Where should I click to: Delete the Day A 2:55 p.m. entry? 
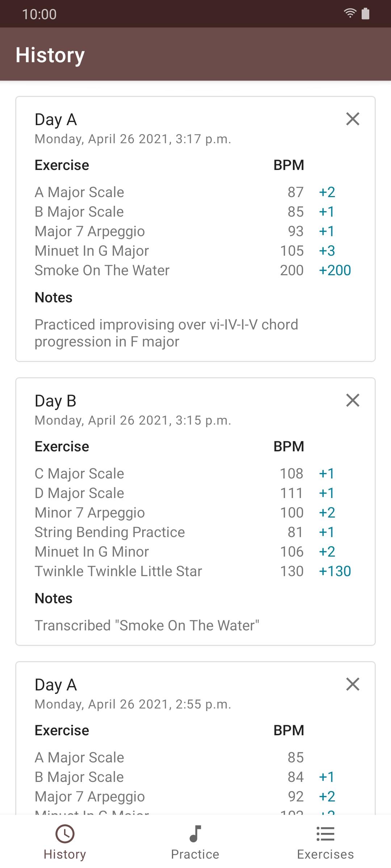point(353,684)
